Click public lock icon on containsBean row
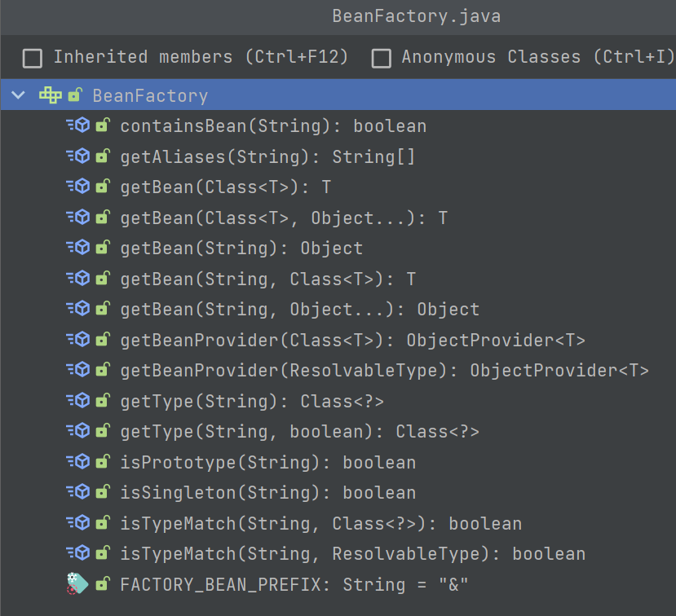The width and height of the screenshot is (676, 616). point(103,125)
